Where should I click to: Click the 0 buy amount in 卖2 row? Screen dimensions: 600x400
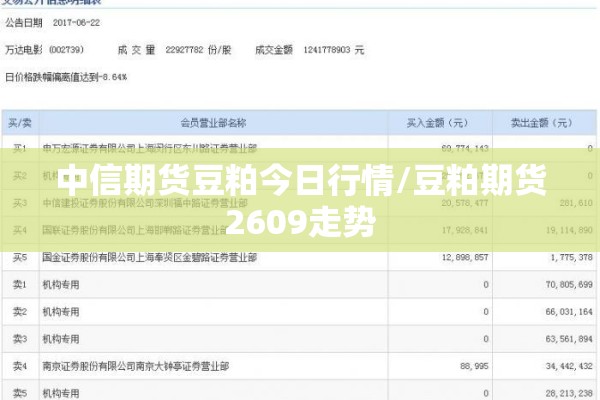click(x=486, y=312)
